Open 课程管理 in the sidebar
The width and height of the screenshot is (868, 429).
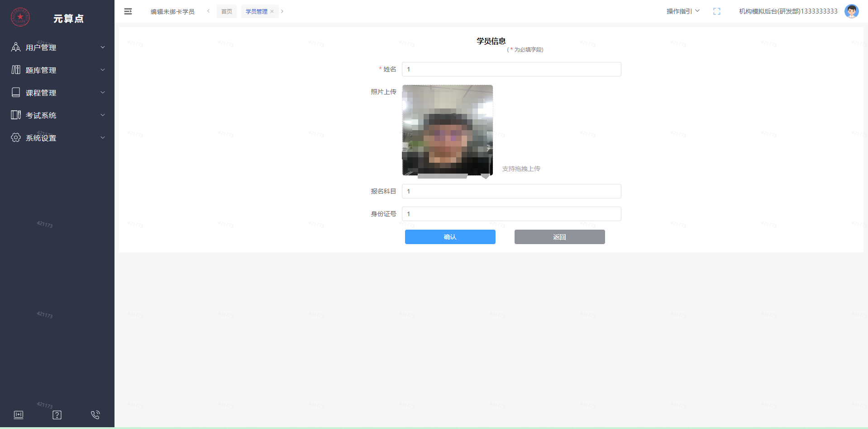pyautogui.click(x=57, y=93)
